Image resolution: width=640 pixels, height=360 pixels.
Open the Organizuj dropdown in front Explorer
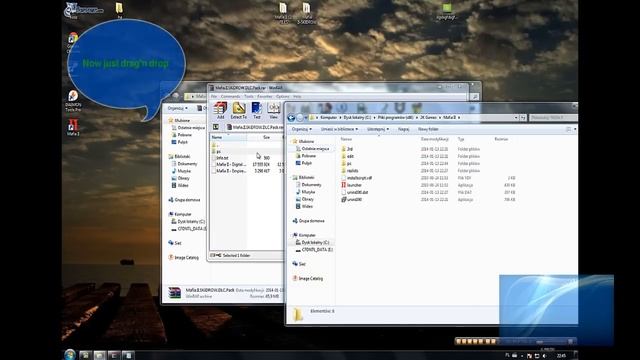click(301, 129)
